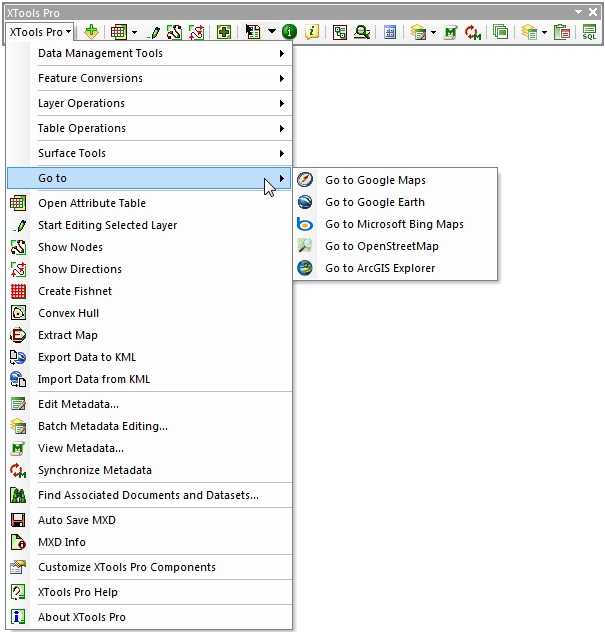The width and height of the screenshot is (605, 632).
Task: Select the Show Nodes menu entry
Action: point(150,247)
